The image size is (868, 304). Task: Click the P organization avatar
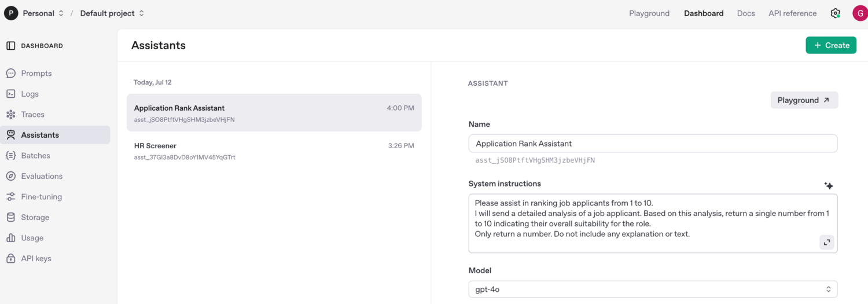click(x=11, y=13)
